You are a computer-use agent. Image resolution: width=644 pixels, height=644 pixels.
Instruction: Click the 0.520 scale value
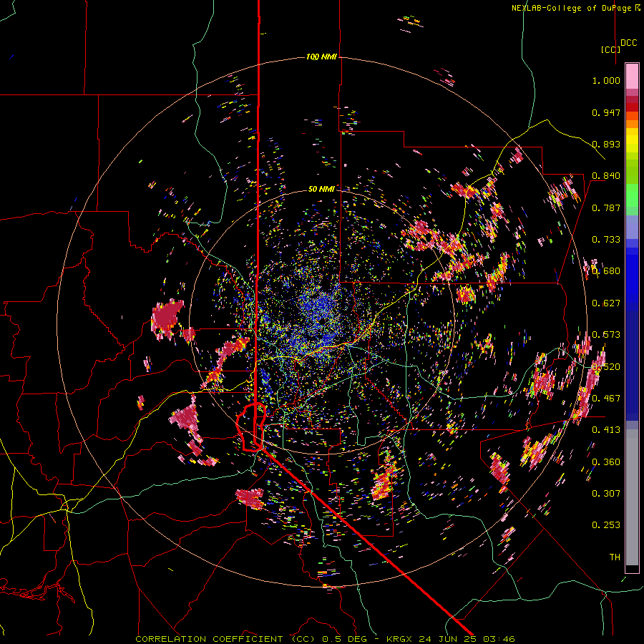pos(606,367)
